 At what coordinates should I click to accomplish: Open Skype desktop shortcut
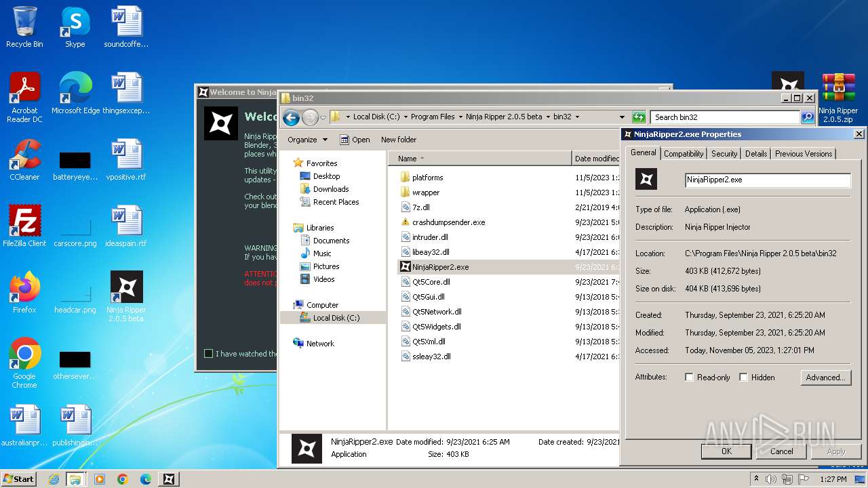tap(75, 27)
